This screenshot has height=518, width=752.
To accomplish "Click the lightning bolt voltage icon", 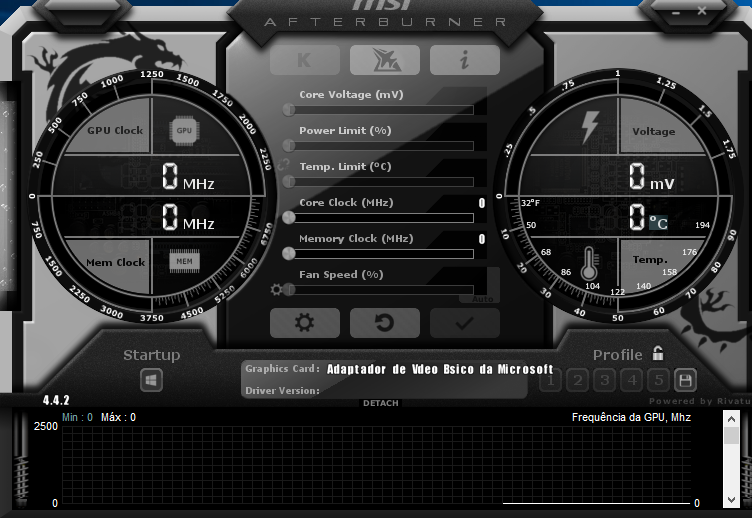I will (x=590, y=127).
